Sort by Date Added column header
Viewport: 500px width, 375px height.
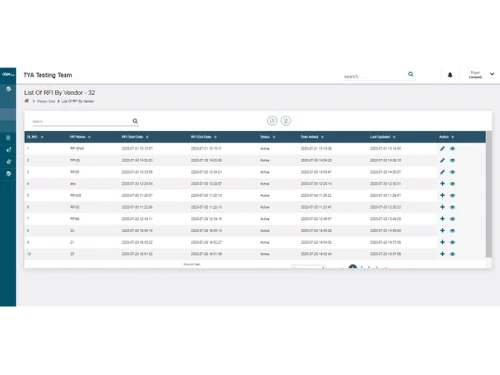pyautogui.click(x=312, y=137)
